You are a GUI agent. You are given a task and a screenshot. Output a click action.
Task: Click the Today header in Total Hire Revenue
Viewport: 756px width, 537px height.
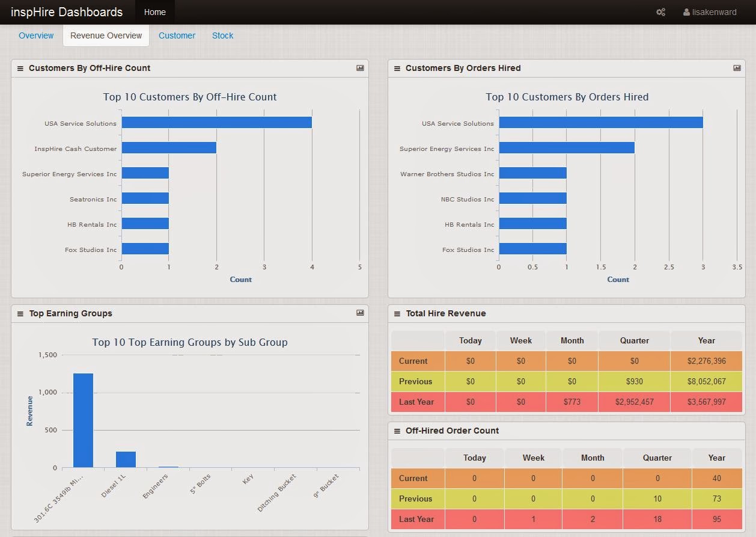click(471, 340)
